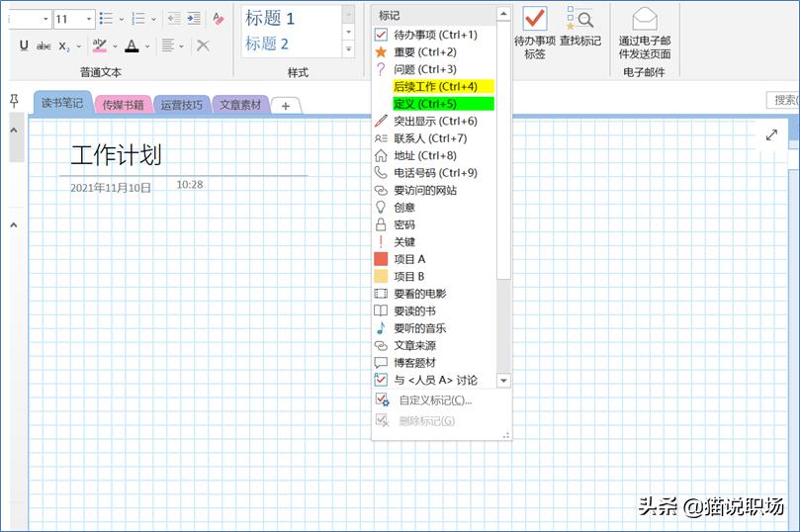Toggle strikethrough formatting
The image size is (800, 532).
[44, 45]
